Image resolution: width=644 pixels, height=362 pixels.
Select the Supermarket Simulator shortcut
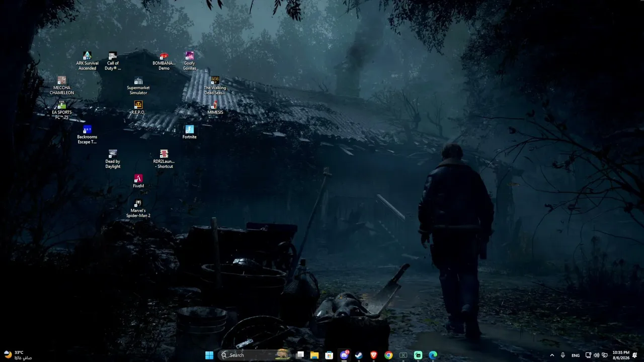[x=138, y=85]
